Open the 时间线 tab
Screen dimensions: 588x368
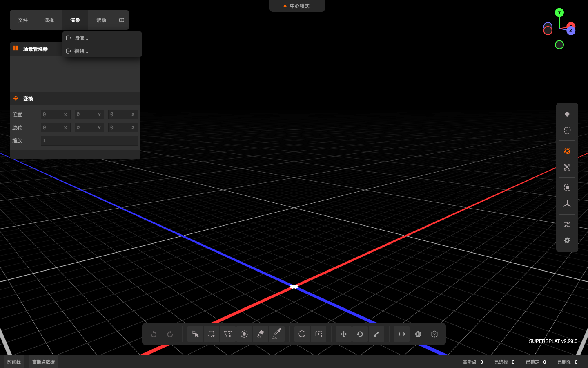[14, 362]
